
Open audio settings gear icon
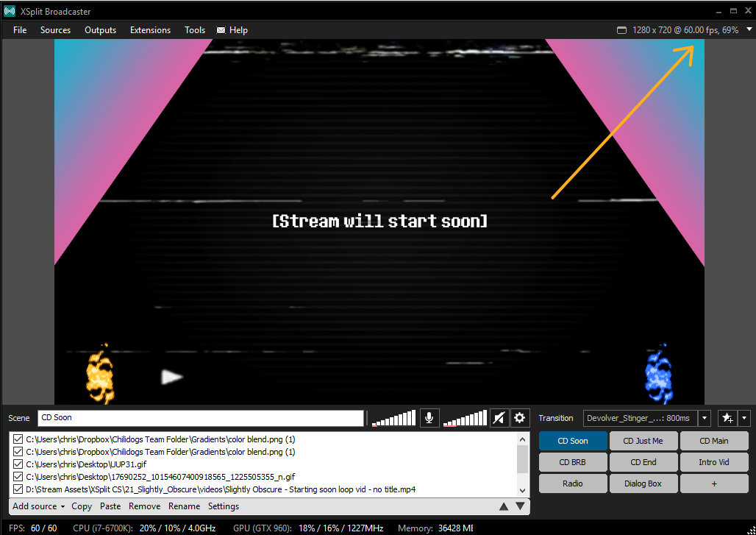tap(520, 418)
